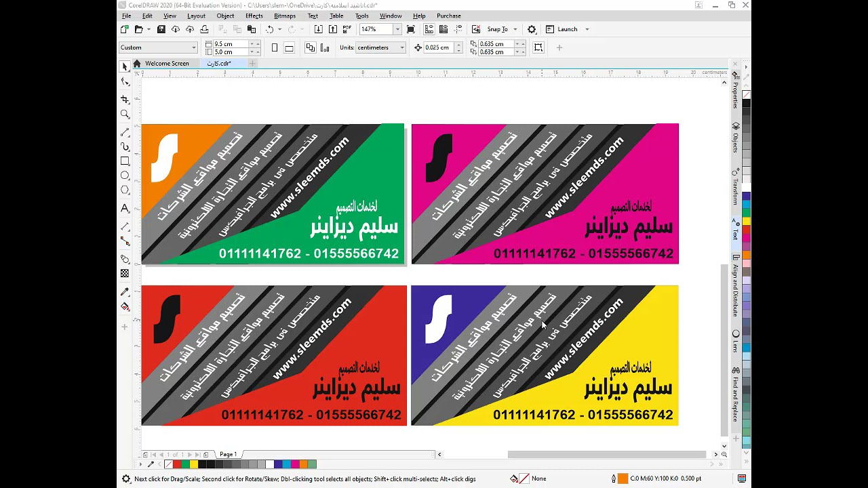The height and width of the screenshot is (488, 868).
Task: Open the zoom level dropdown showing 147%
Action: tap(397, 29)
